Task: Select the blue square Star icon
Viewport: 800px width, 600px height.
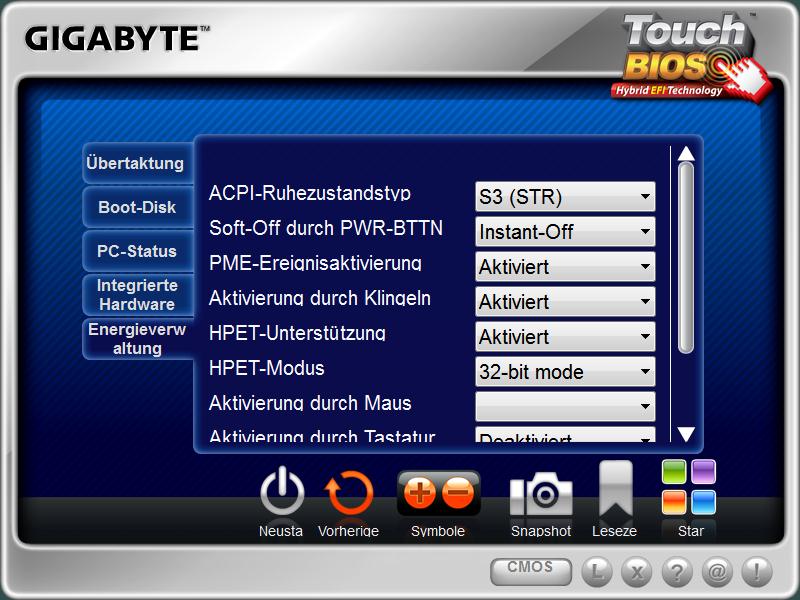Action: point(704,502)
